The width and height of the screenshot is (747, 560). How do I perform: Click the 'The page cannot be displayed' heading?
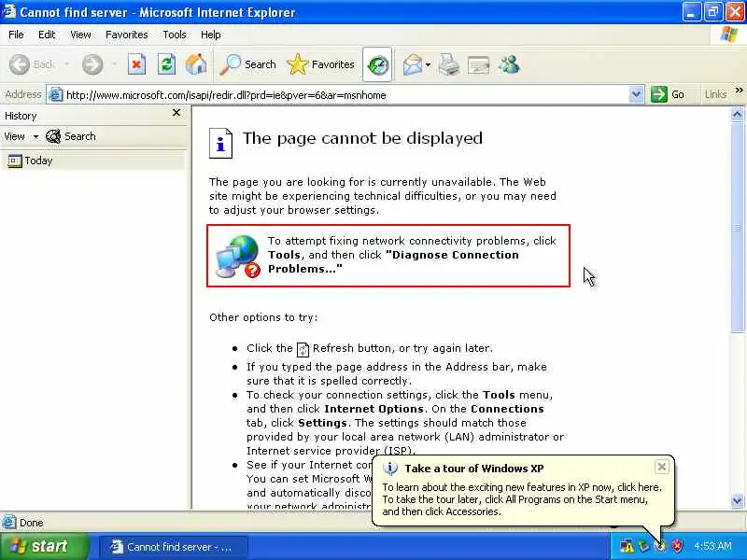(x=362, y=138)
